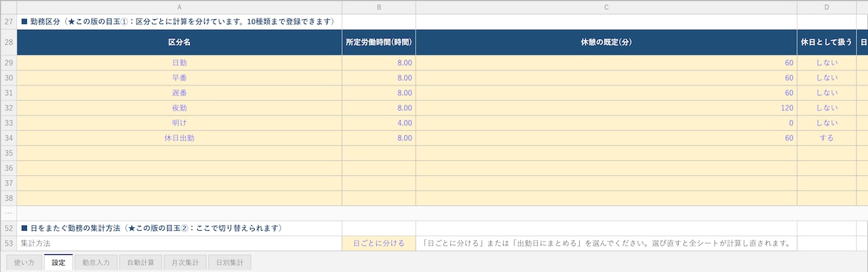Select row header 27

9,21
